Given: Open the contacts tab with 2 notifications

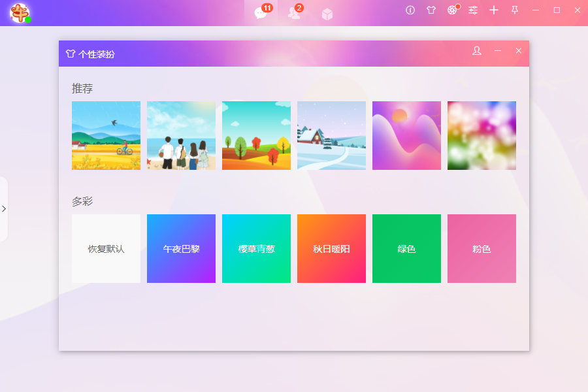Looking at the screenshot, I should pyautogui.click(x=295, y=12).
